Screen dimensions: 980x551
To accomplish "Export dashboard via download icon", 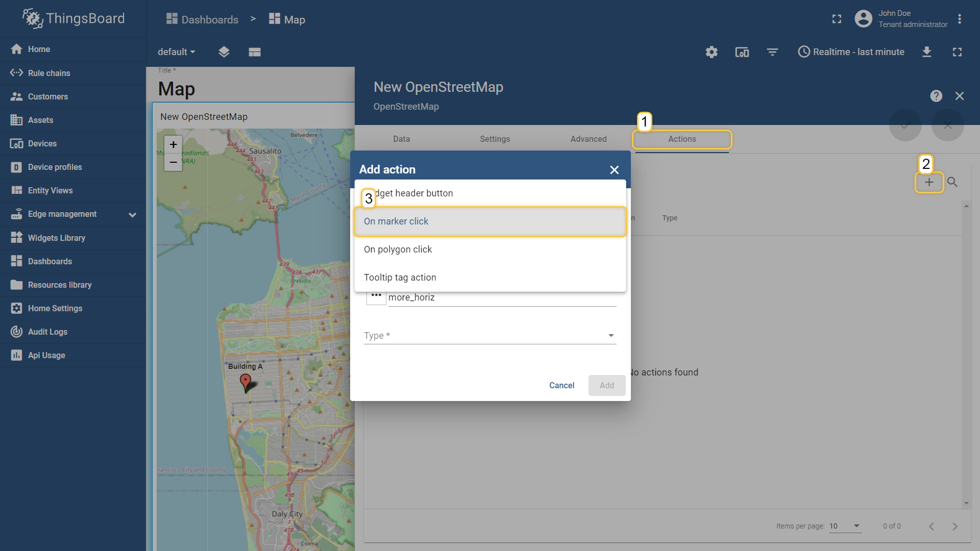I will pyautogui.click(x=927, y=52).
